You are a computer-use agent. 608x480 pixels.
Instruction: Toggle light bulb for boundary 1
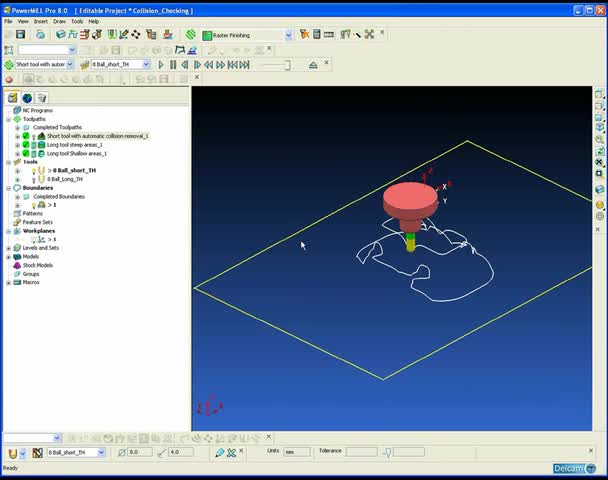(x=34, y=205)
